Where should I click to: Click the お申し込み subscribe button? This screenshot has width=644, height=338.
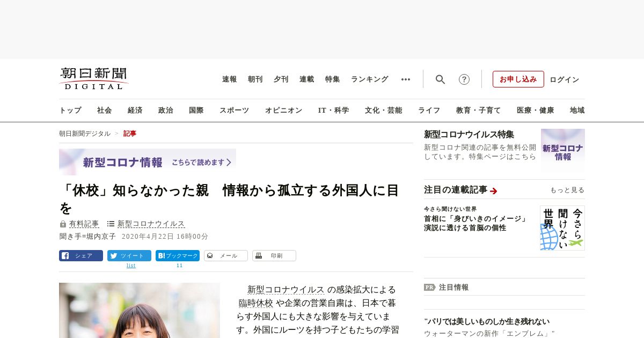click(518, 79)
